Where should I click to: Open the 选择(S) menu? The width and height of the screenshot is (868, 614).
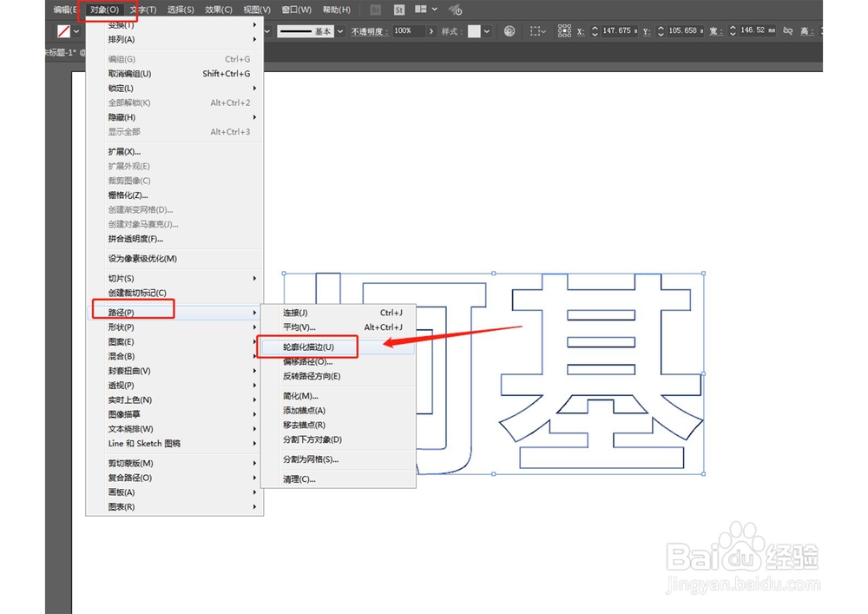(181, 10)
